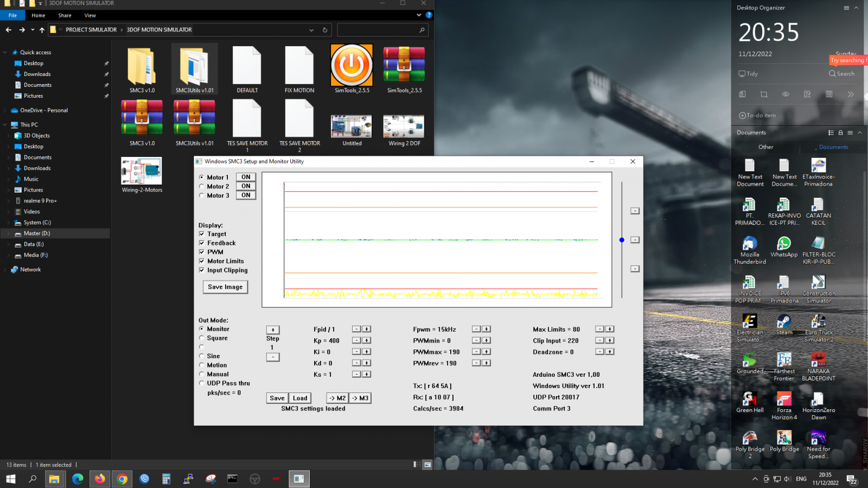Toggle the PWM display checkbox
This screenshot has width=868, height=488.
click(201, 252)
